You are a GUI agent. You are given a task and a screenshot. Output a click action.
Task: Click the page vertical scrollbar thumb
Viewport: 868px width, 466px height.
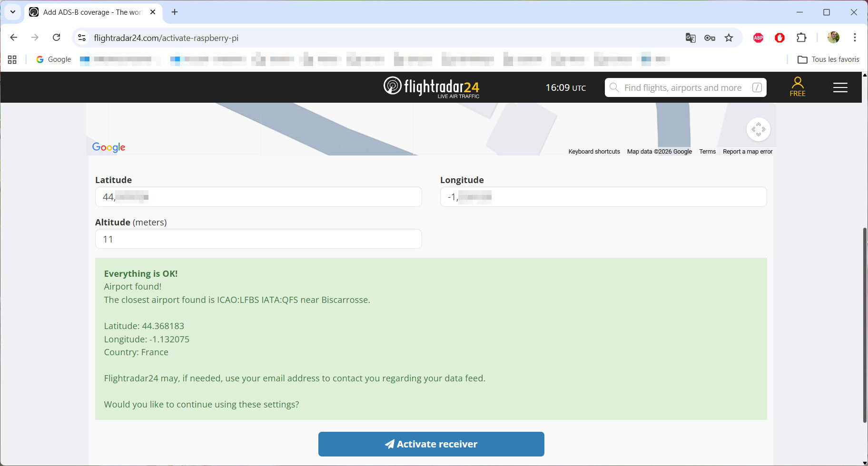coord(865,325)
